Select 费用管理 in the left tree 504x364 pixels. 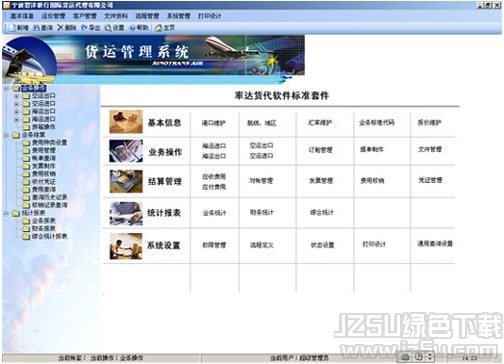click(44, 151)
